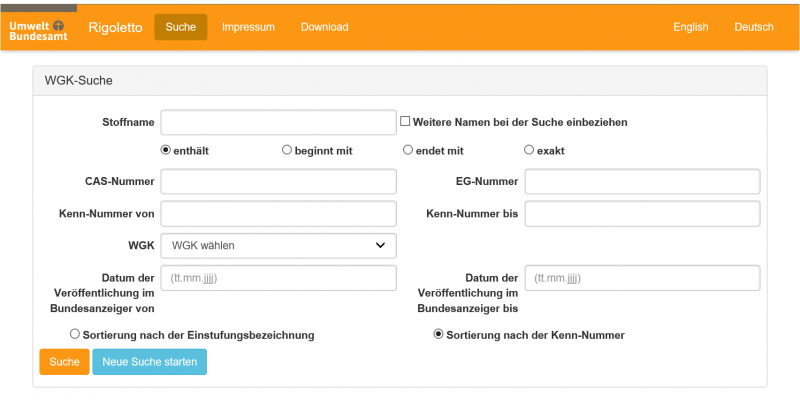Click into the EG-Nummer field
800x400 pixels.
tap(642, 182)
